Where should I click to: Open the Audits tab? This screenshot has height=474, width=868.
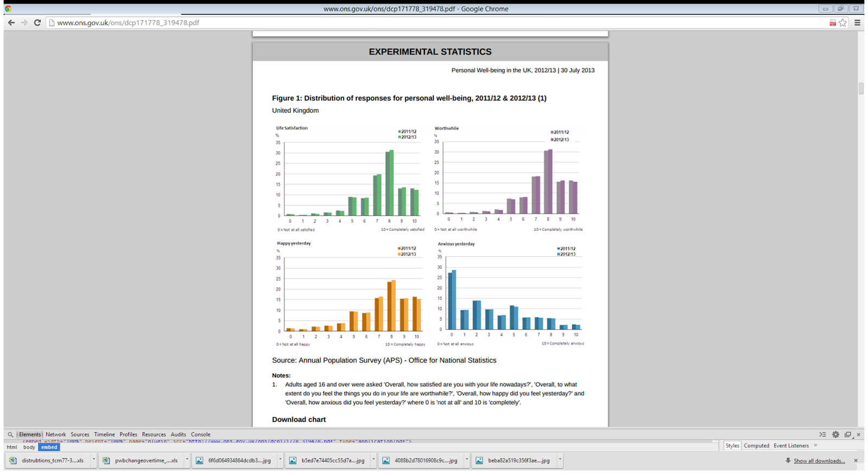178,434
